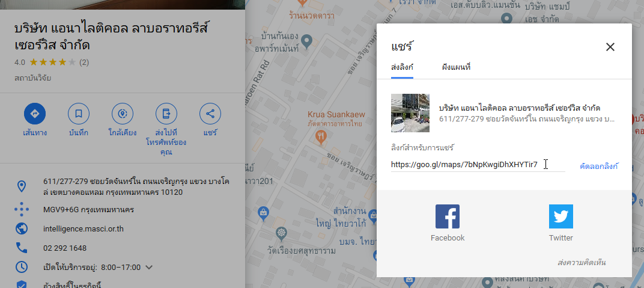Click the globe website icon
This screenshot has width=644, height=288.
[x=22, y=229]
